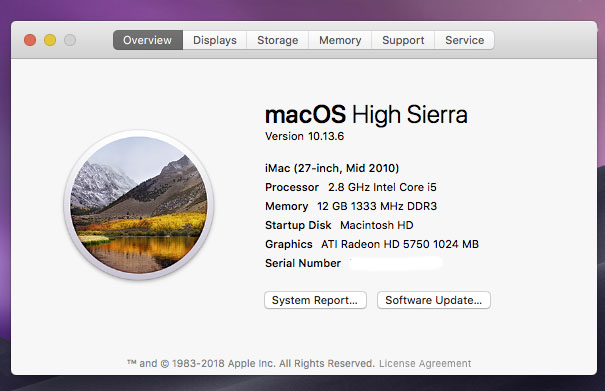Click the macOS High Sierra title
Viewport: 605px width, 391px height.
(x=366, y=115)
